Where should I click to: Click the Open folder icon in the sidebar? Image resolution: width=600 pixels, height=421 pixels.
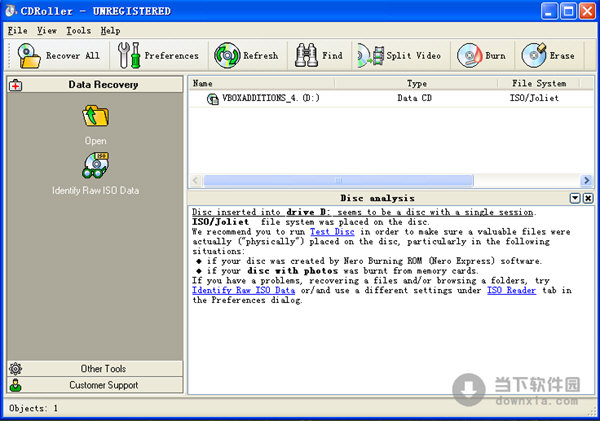pyautogui.click(x=96, y=116)
